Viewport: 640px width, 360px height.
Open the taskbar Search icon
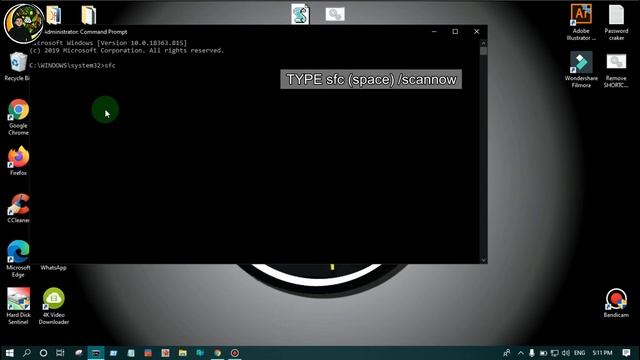[x=27, y=353]
